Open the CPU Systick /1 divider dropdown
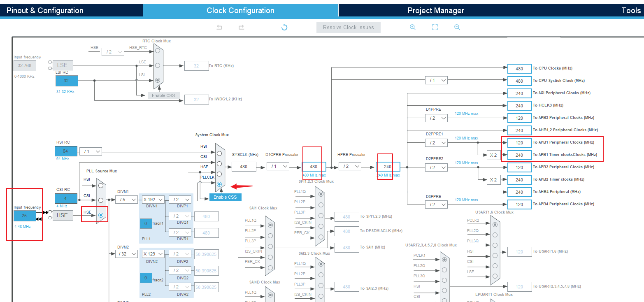Screen dimensions: 644x302 coord(436,81)
